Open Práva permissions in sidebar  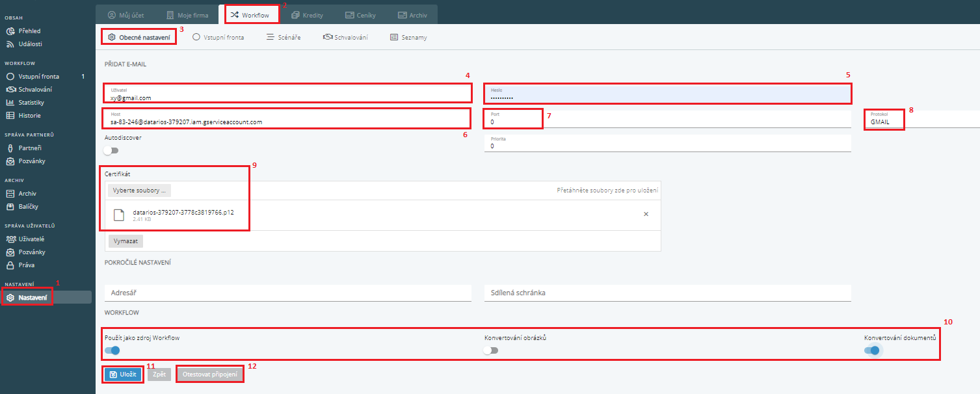coord(26,265)
